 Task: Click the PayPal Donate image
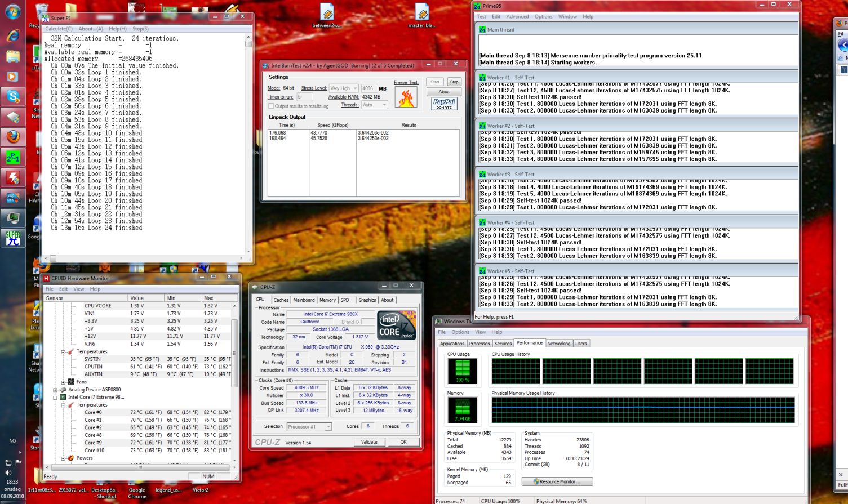tap(444, 104)
